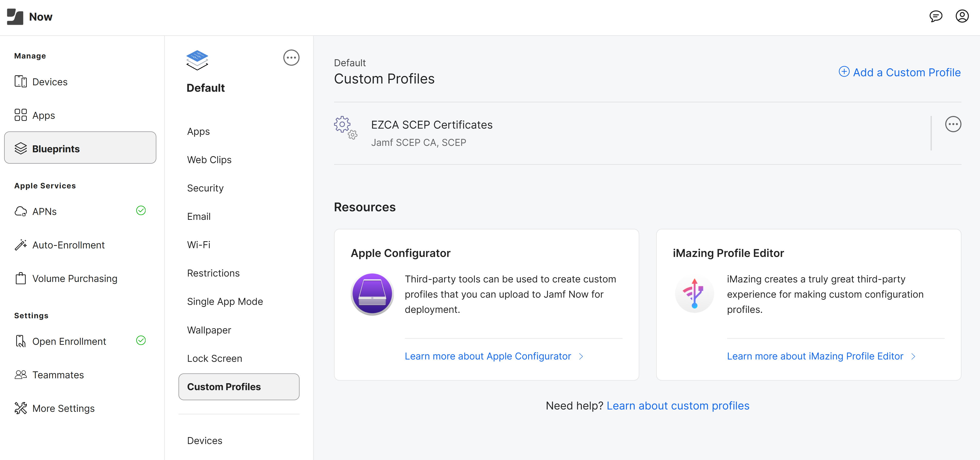Select the Teammates icon
The image size is (980, 460).
[x=21, y=374]
